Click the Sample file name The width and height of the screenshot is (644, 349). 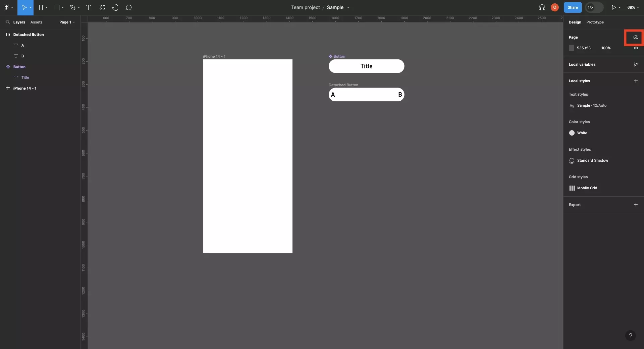point(335,7)
